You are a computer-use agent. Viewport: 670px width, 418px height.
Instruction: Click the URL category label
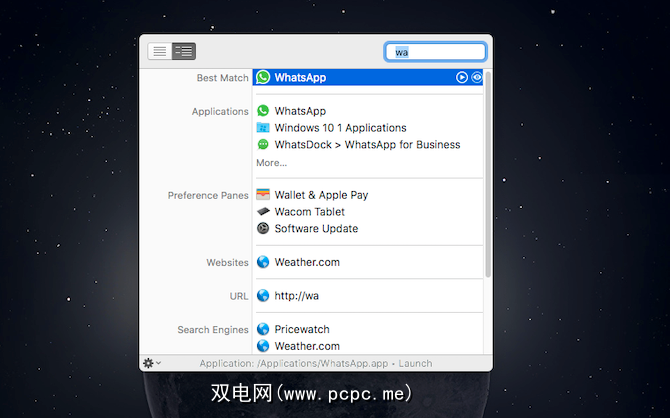pos(238,296)
